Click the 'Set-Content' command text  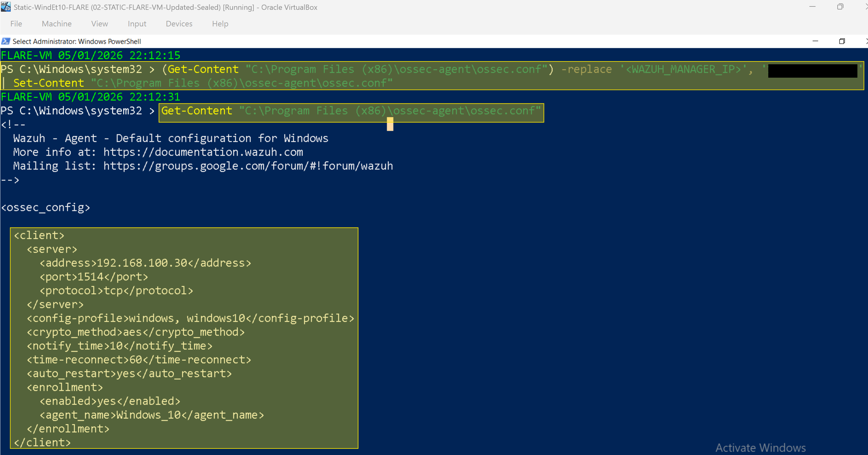click(48, 83)
